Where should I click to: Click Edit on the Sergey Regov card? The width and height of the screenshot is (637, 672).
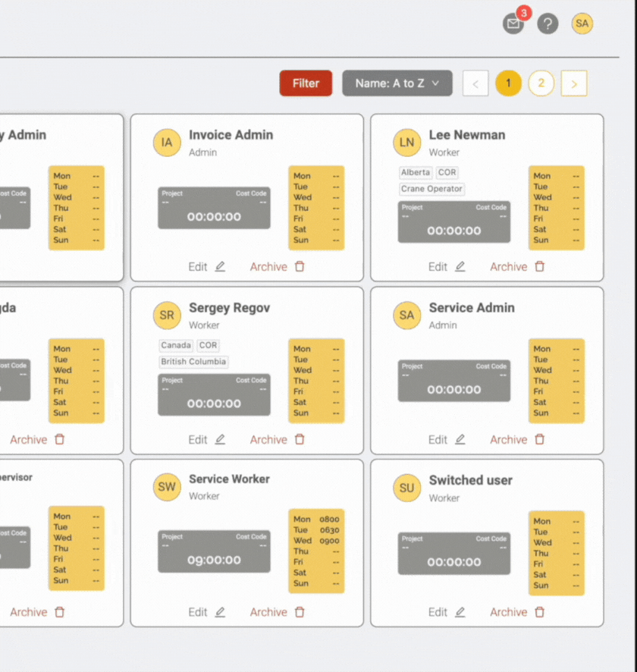[x=198, y=439]
